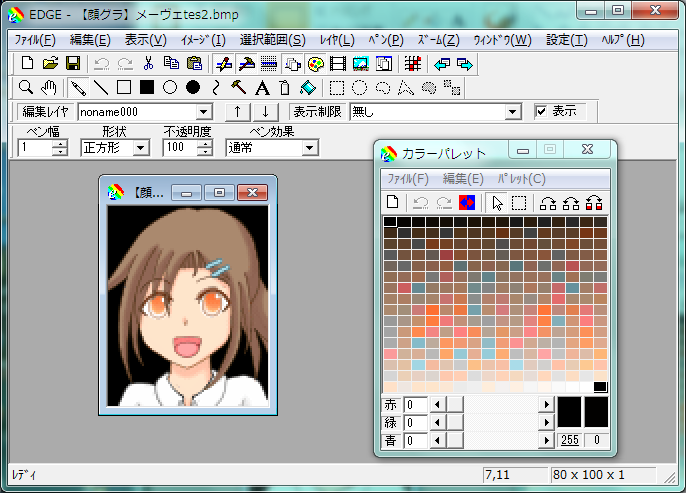The height and width of the screenshot is (493, 686).
Task: Click the right arrow of the 赤 slider
Action: pyautogui.click(x=546, y=405)
